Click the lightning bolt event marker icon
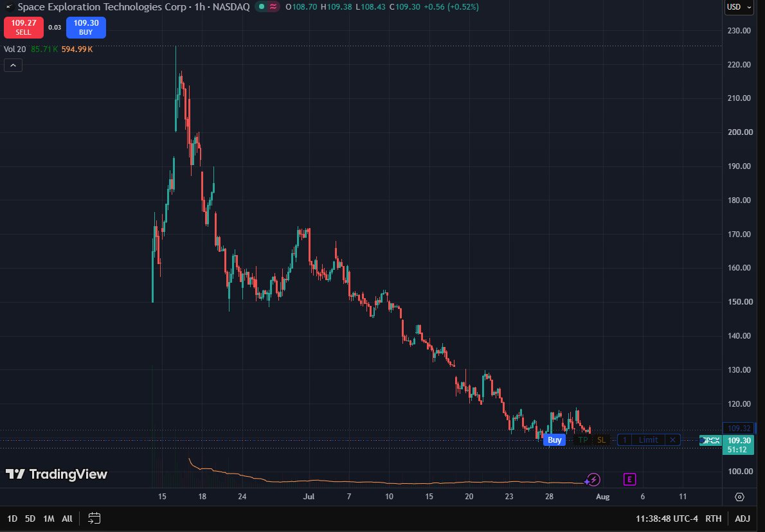 pos(593,480)
